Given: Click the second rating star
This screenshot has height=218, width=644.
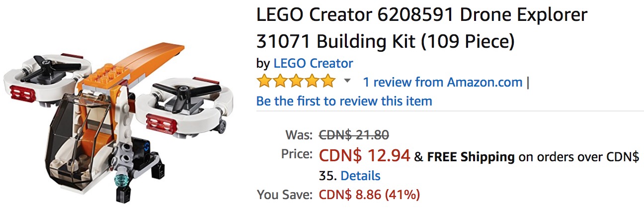Looking at the screenshot, I should click(280, 81).
